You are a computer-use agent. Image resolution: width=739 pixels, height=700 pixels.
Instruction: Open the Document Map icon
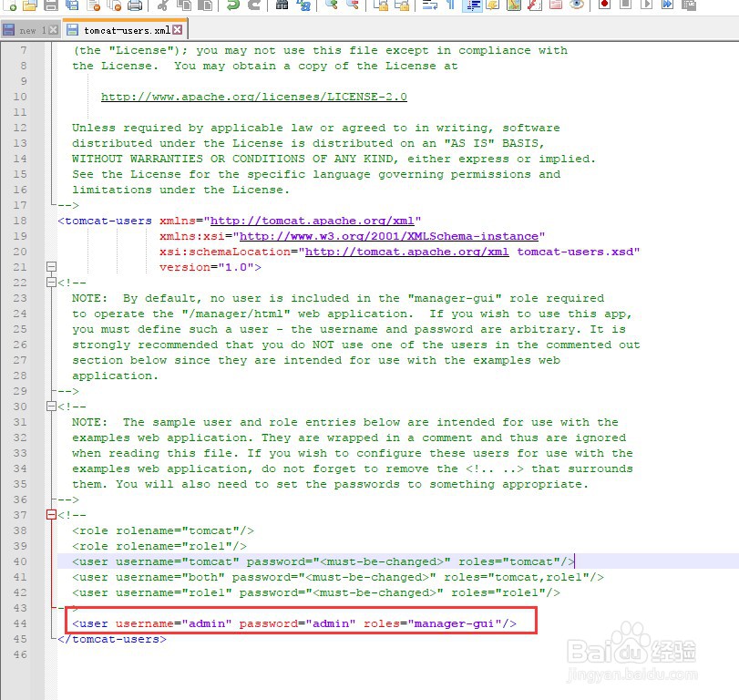tap(514, 5)
